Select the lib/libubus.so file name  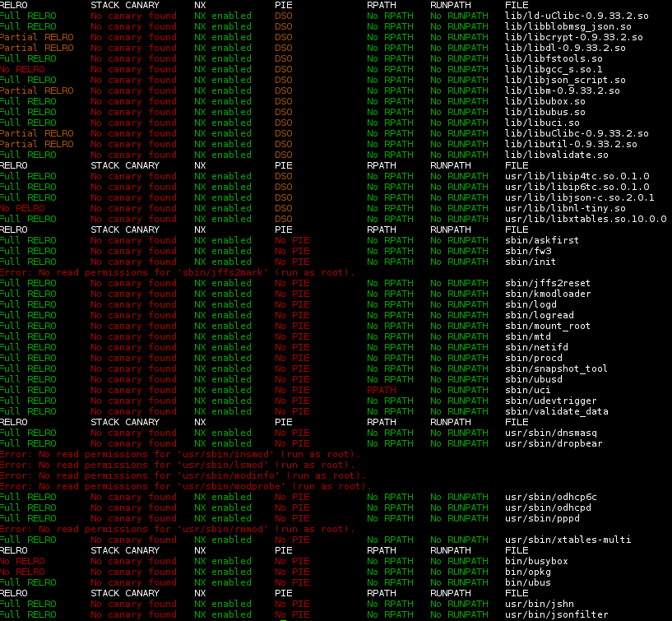click(x=545, y=113)
